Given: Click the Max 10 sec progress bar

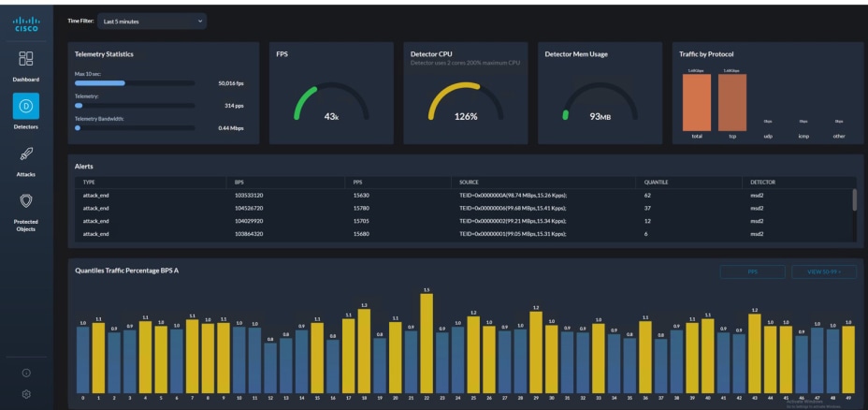Looking at the screenshot, I should [x=135, y=83].
